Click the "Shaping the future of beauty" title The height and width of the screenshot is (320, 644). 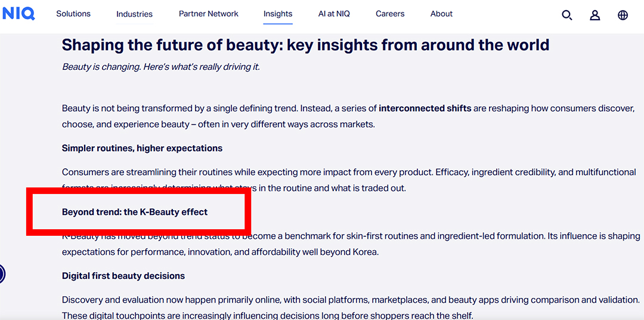(305, 45)
